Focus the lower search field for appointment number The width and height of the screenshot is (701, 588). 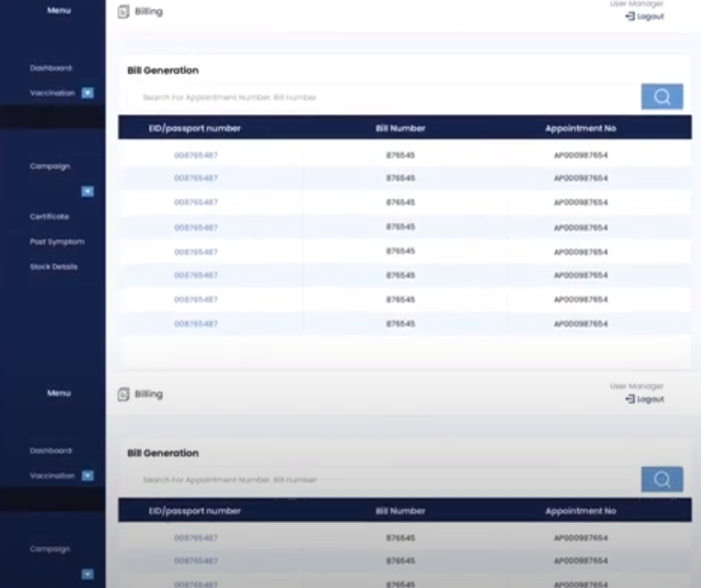click(x=383, y=480)
